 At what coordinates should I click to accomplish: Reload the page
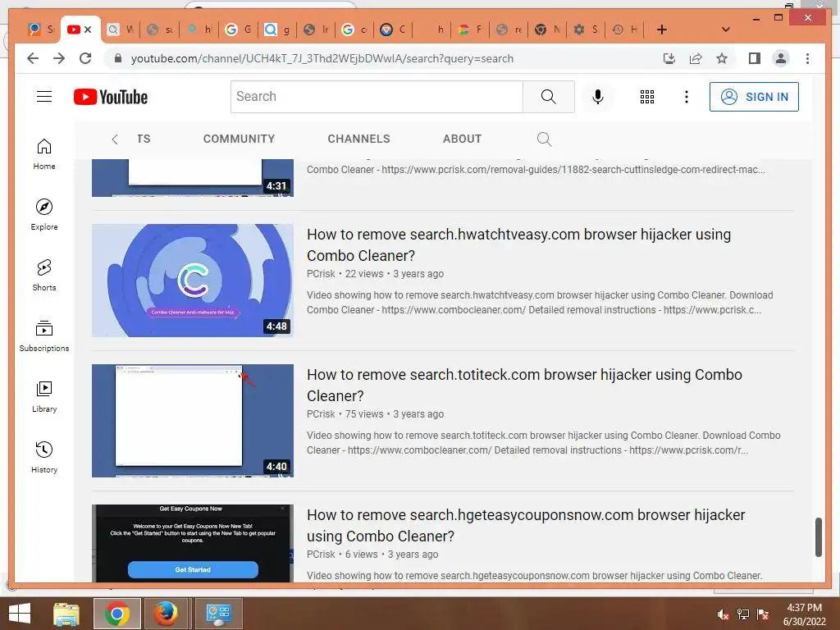click(85, 58)
